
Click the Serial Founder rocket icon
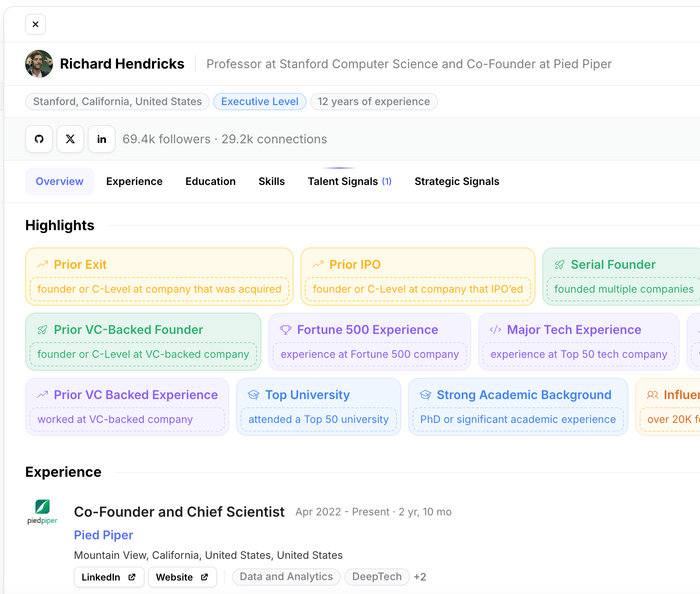click(x=559, y=264)
